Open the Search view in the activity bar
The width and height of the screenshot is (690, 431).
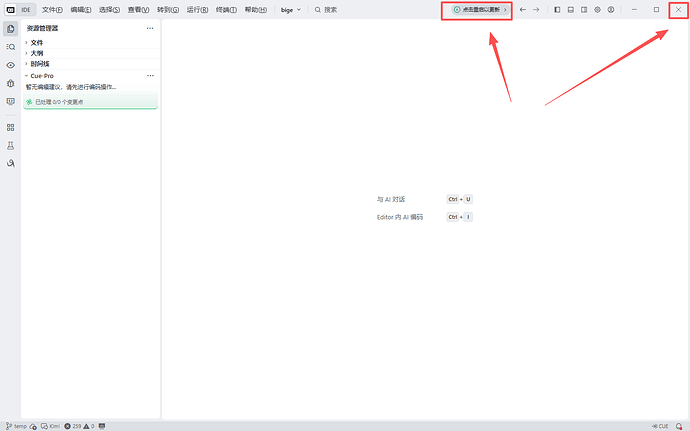[x=11, y=47]
